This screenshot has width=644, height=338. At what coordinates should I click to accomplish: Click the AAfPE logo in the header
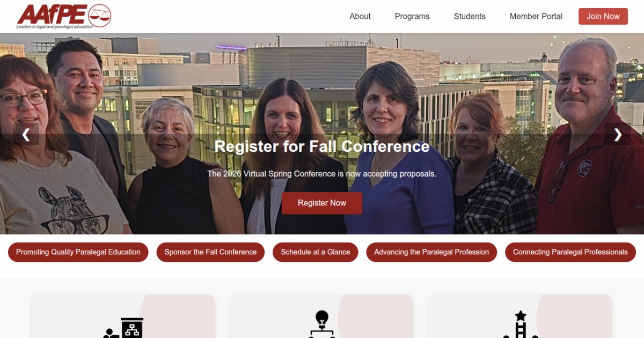click(64, 16)
